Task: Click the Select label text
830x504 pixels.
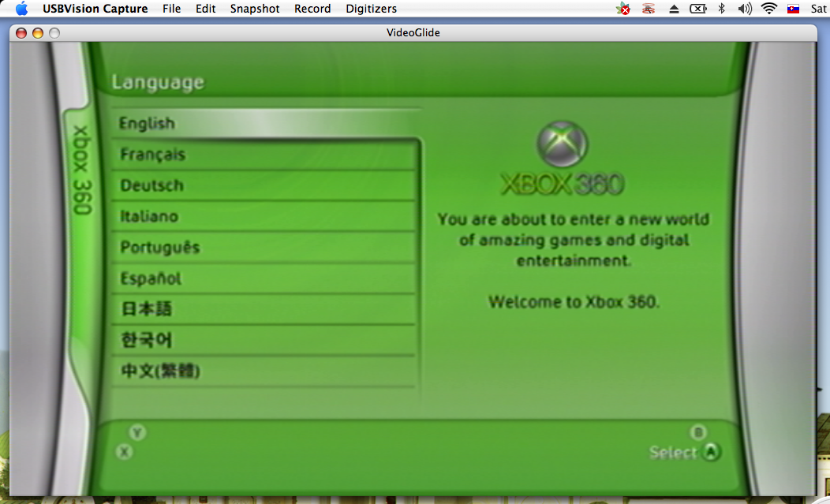Action: click(673, 453)
